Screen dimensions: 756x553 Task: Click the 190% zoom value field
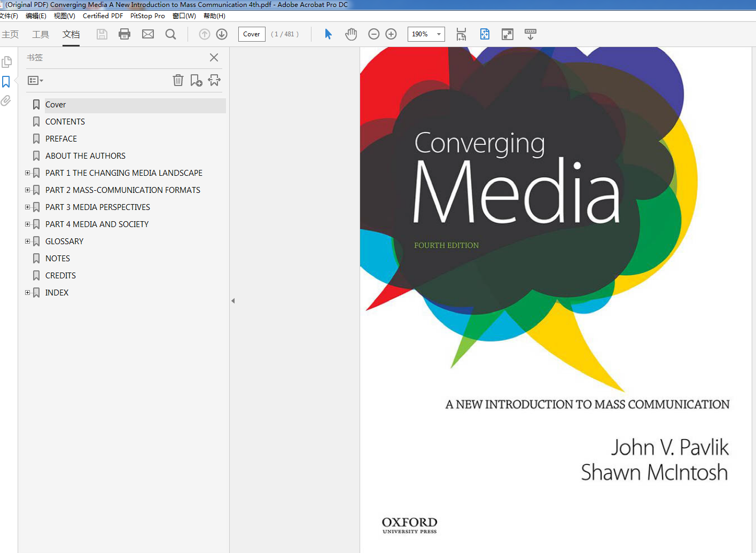(x=420, y=34)
